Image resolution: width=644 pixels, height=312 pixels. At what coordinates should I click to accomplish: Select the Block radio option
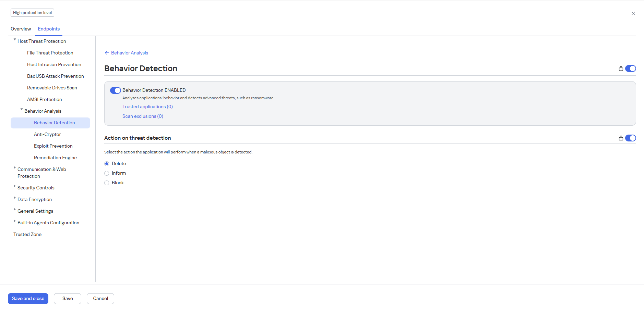107,183
